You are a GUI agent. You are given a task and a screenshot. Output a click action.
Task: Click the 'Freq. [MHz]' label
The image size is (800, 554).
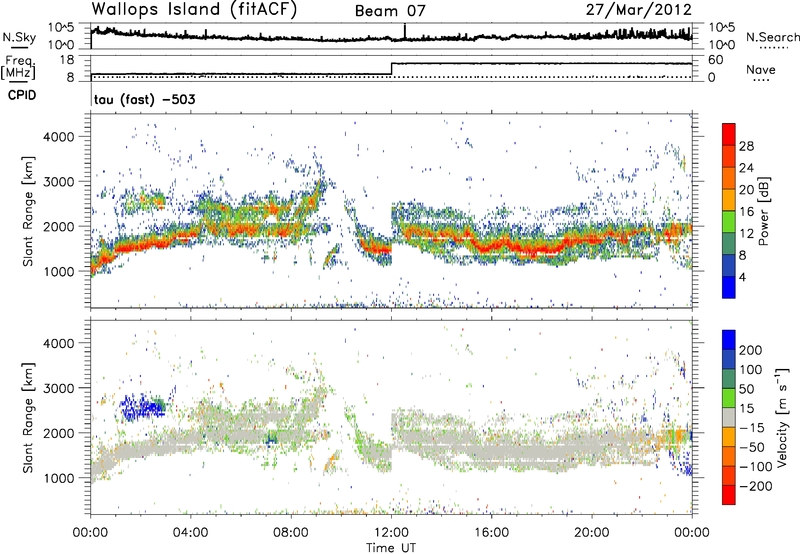tap(19, 68)
